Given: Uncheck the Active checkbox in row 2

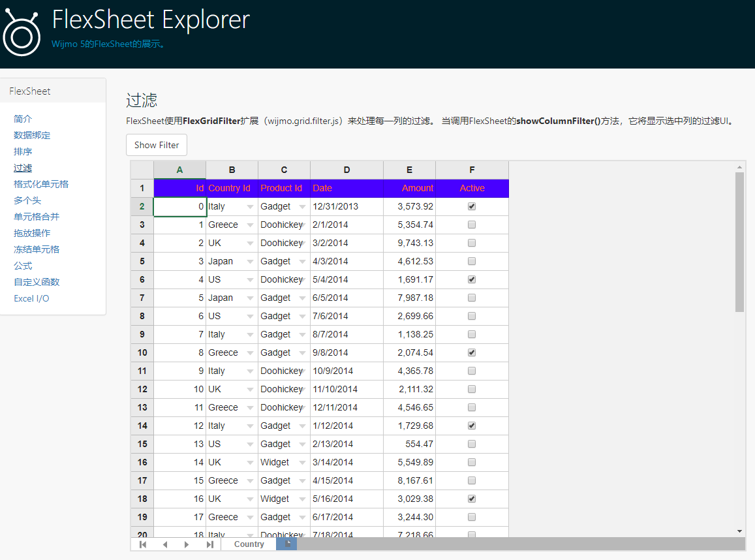Looking at the screenshot, I should [x=472, y=206].
